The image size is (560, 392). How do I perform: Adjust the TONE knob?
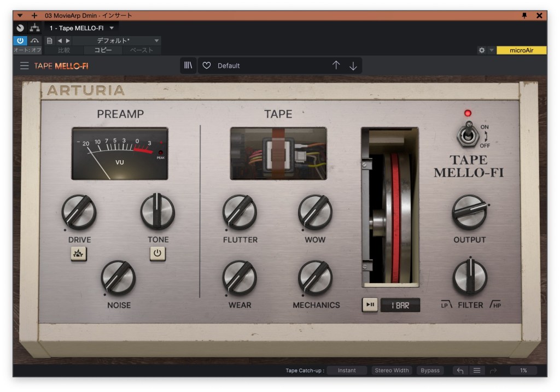pos(157,212)
